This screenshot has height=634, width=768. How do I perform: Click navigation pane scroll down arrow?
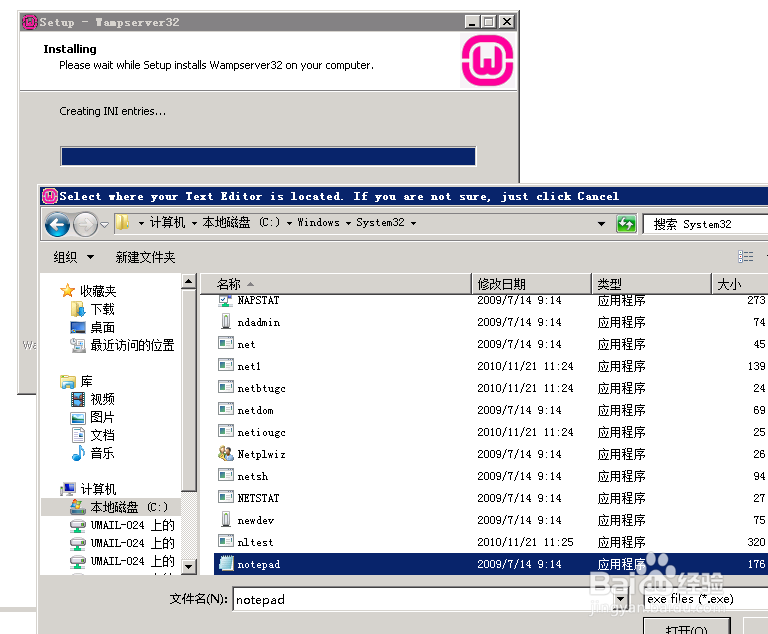[x=189, y=567]
